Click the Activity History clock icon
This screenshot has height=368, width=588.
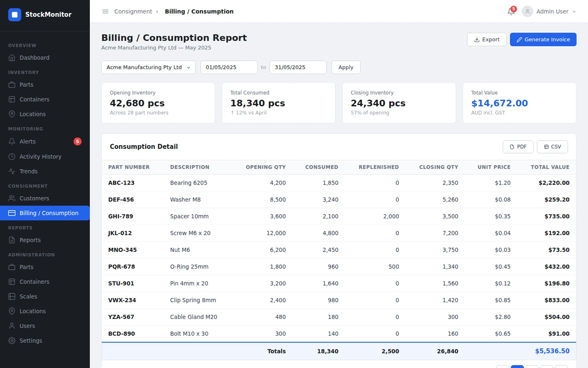pos(12,156)
